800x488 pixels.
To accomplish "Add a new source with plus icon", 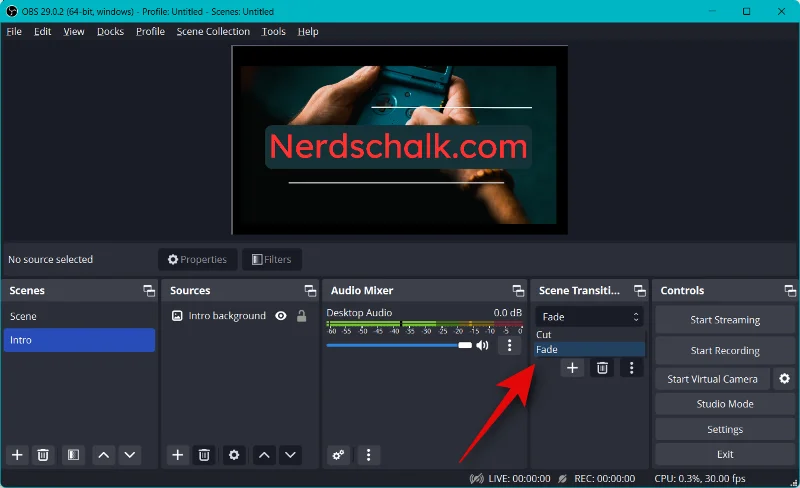I will click(177, 454).
